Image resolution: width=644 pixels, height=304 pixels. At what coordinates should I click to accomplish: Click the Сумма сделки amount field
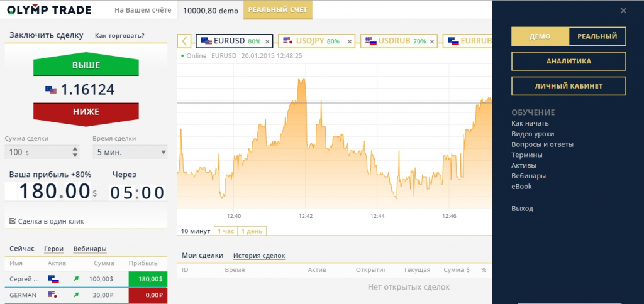(x=42, y=152)
